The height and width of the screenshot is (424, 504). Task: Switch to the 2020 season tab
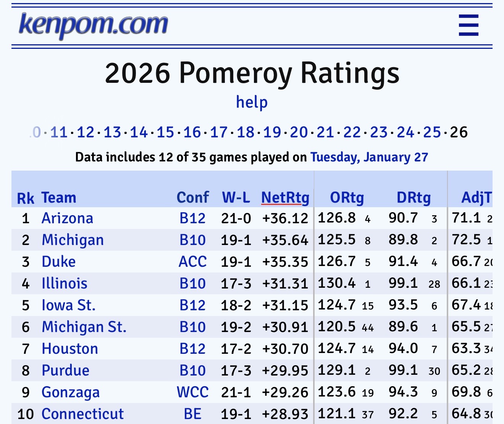[x=299, y=132]
